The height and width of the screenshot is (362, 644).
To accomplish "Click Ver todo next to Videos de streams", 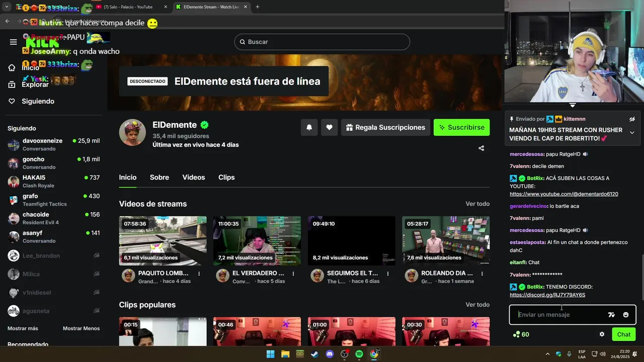I will click(x=477, y=204).
